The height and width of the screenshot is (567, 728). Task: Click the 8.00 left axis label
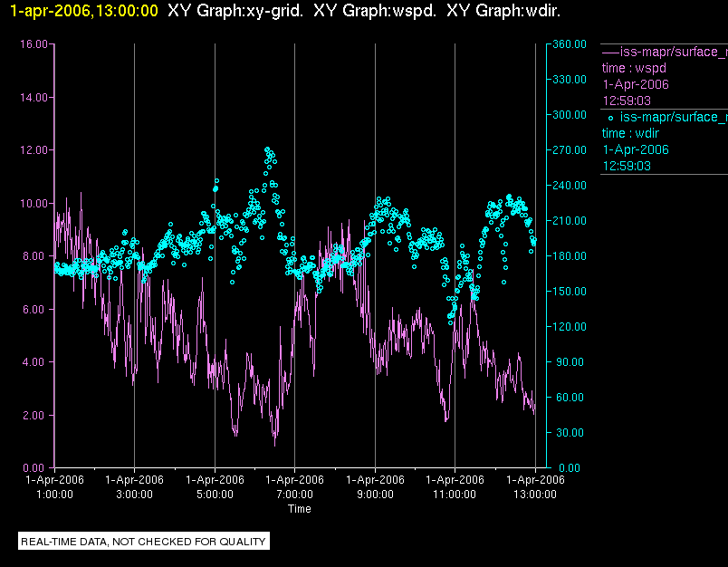tap(35, 255)
